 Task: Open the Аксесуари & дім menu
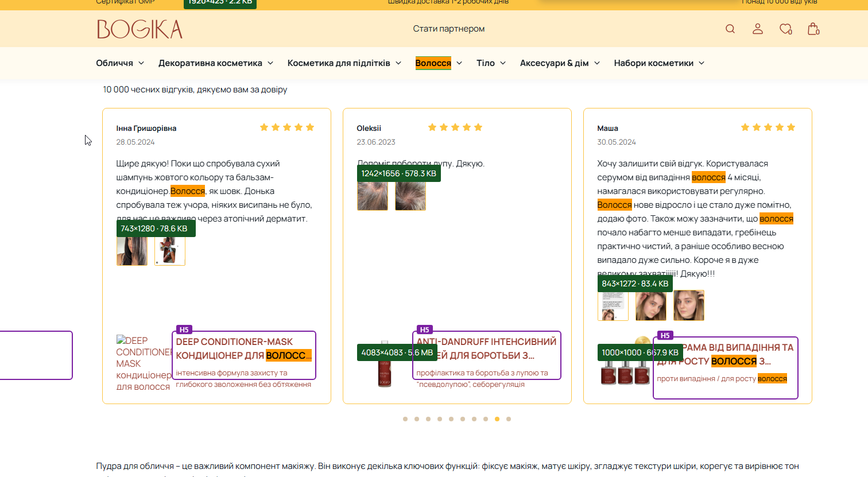point(555,63)
